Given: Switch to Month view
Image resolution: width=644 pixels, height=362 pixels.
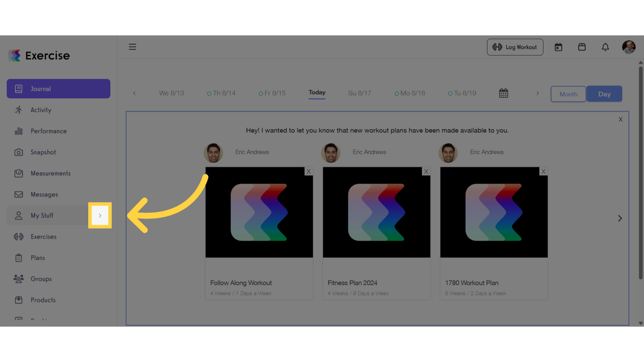Looking at the screenshot, I should [568, 94].
